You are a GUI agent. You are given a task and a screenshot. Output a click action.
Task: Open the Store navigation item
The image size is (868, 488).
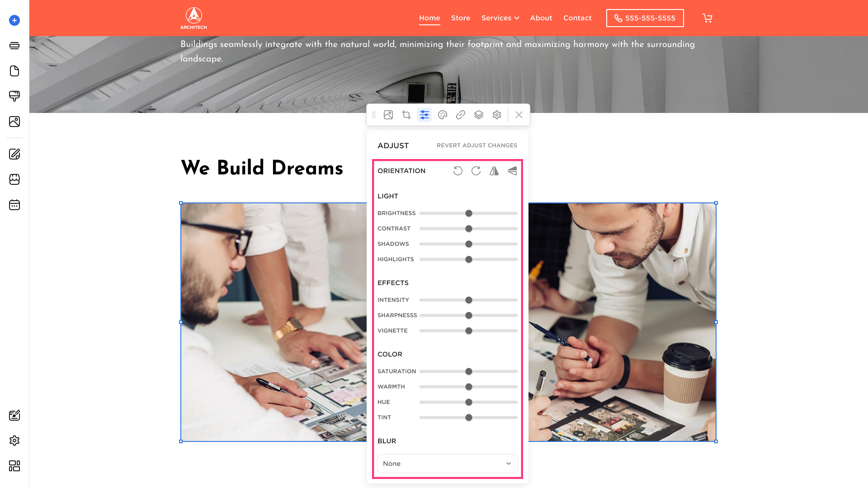coord(461,18)
